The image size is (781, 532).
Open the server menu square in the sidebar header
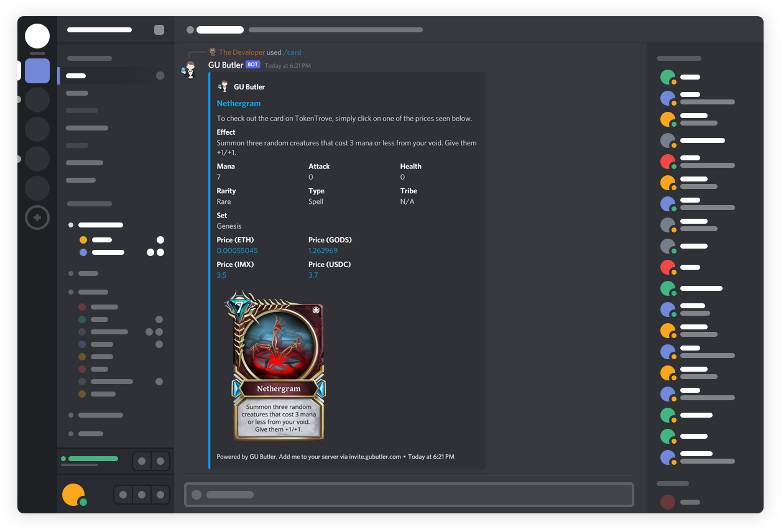159,30
